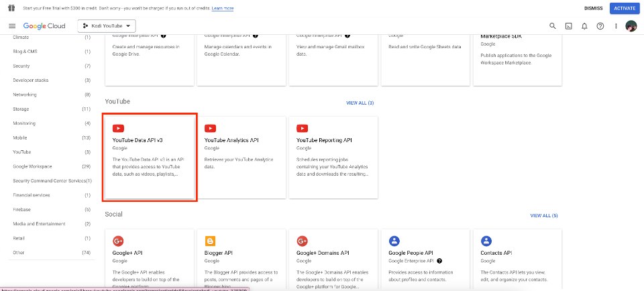Screen dimensions: 644x291
Task: Click the Contacts API icon
Action: [x=486, y=241]
